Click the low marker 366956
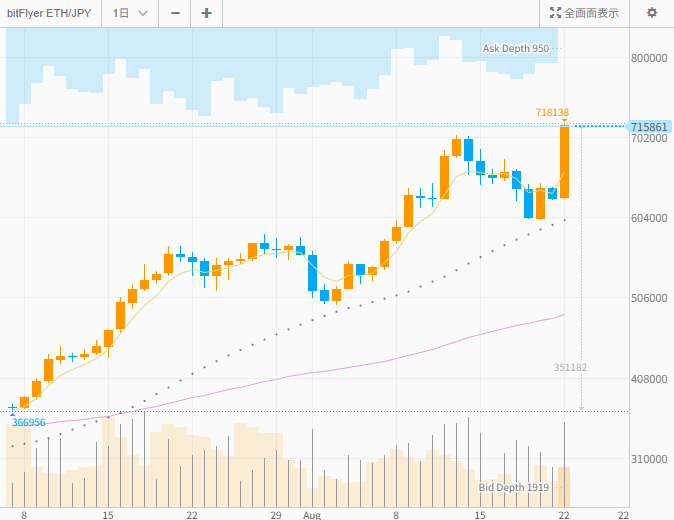The height and width of the screenshot is (520, 674). [28, 422]
